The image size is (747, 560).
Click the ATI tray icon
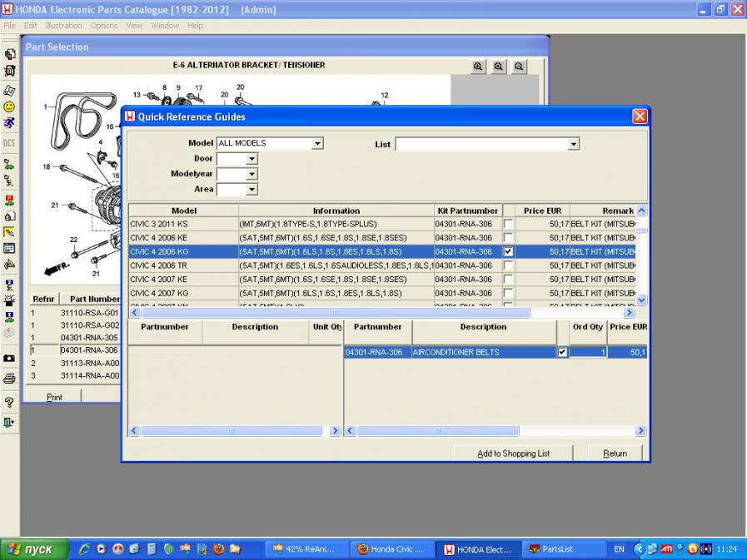[666, 549]
